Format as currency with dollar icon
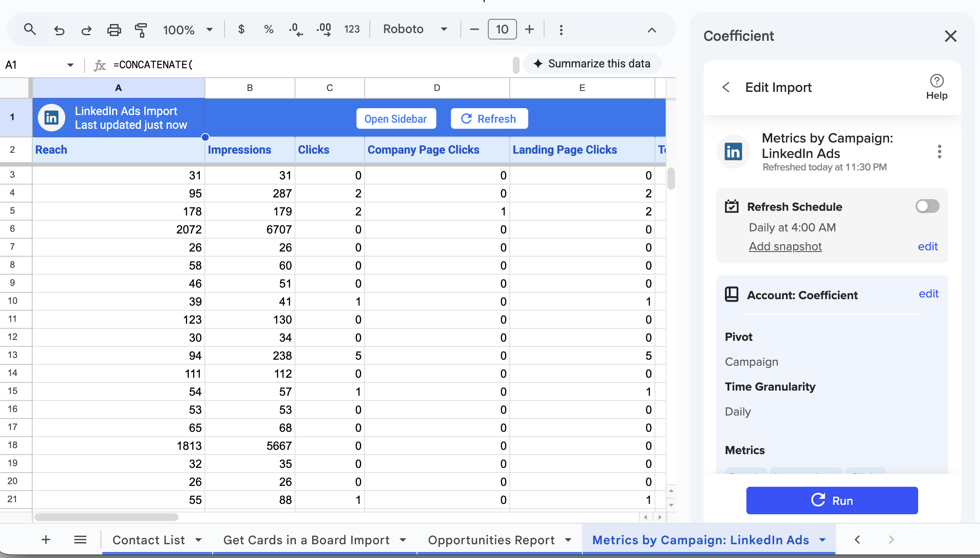The height and width of the screenshot is (558, 980). pyautogui.click(x=241, y=29)
